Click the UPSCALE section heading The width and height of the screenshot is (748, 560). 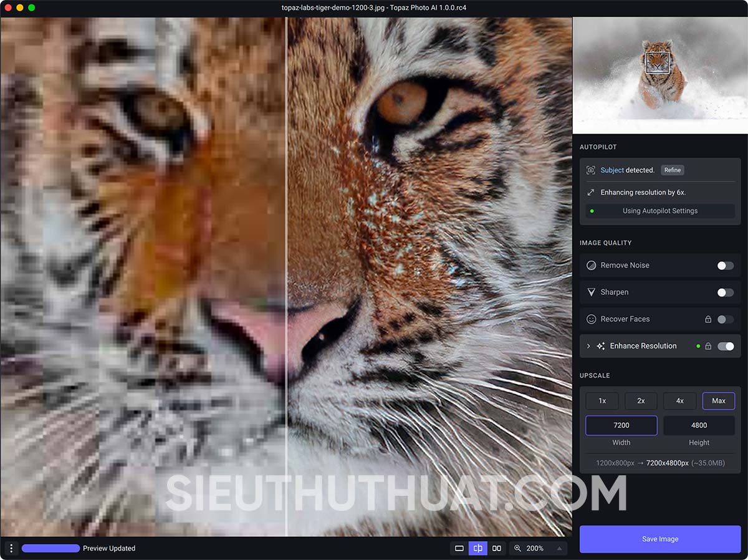[x=595, y=375]
